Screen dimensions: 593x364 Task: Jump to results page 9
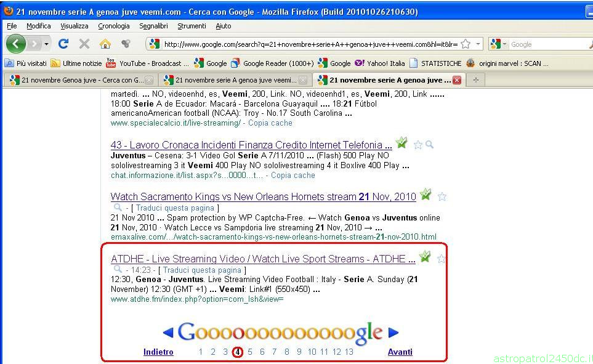299,352
